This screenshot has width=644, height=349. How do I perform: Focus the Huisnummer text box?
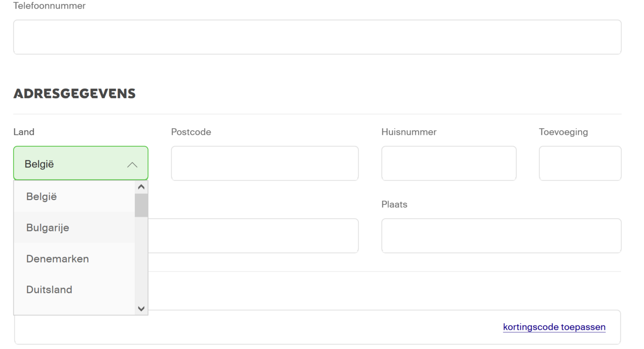click(449, 163)
